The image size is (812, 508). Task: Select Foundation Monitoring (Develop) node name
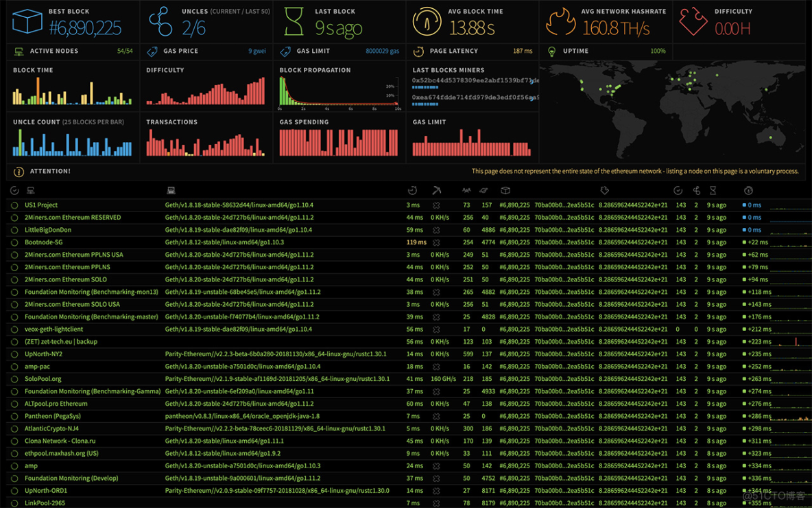tap(71, 479)
